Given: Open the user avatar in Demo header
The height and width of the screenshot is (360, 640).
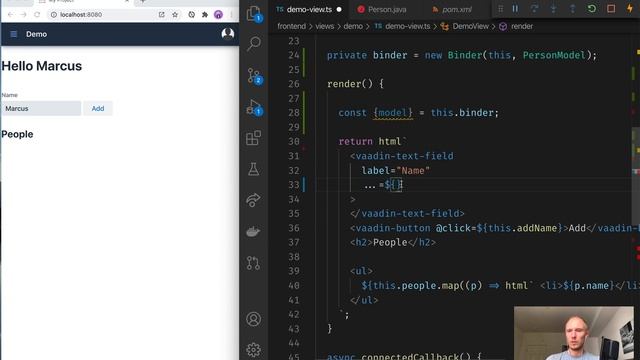Looking at the screenshot, I should pos(228,33).
